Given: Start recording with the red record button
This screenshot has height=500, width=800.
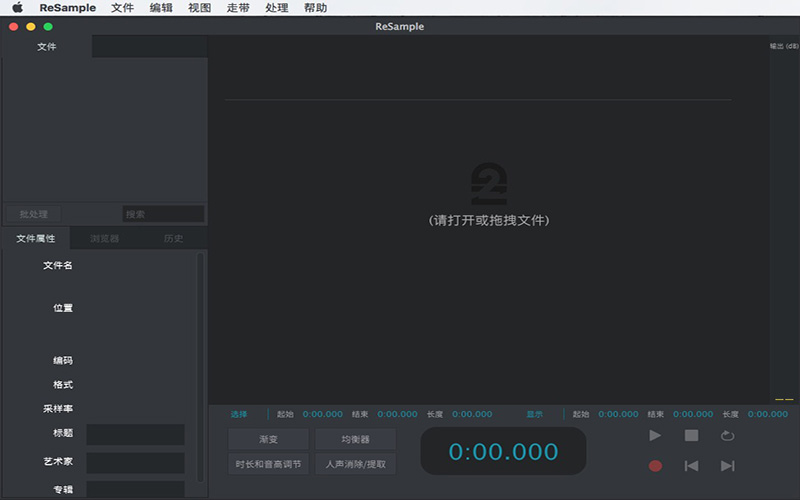Looking at the screenshot, I should tap(655, 466).
